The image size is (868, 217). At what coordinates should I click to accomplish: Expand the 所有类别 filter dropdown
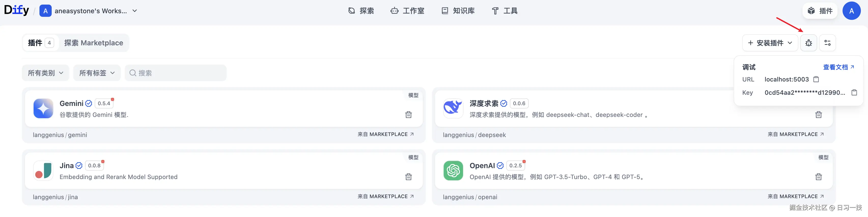click(x=46, y=73)
